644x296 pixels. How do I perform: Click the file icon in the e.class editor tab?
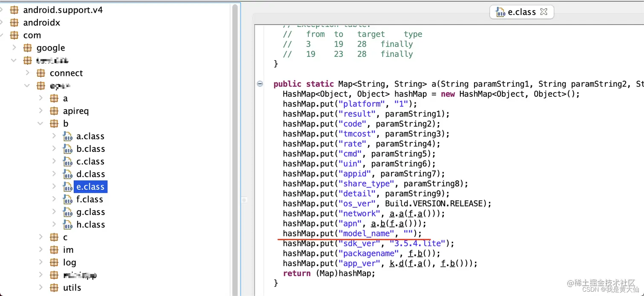[501, 12]
